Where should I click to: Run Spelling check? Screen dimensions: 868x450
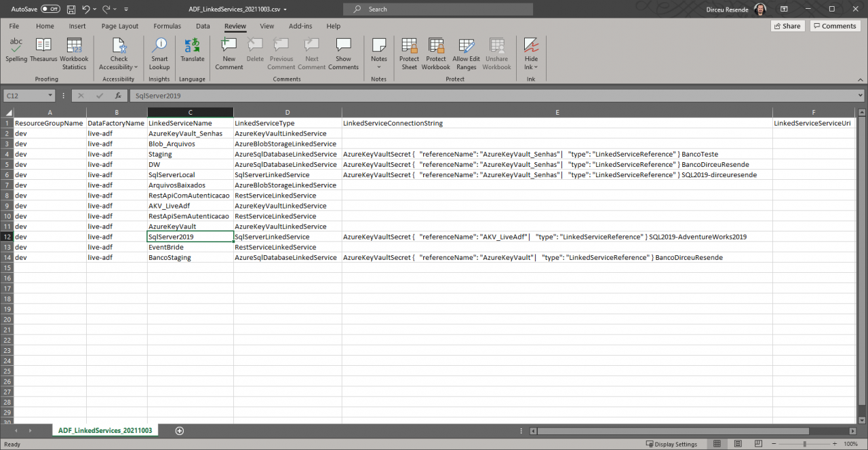[16, 54]
